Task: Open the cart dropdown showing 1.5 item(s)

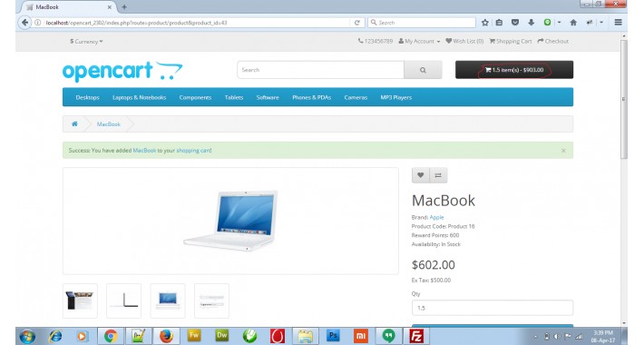Action: tap(514, 70)
